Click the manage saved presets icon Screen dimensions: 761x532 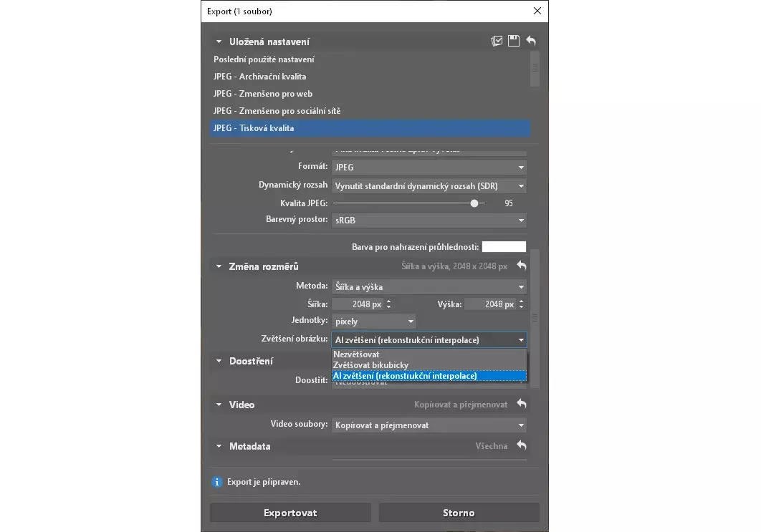coord(497,42)
